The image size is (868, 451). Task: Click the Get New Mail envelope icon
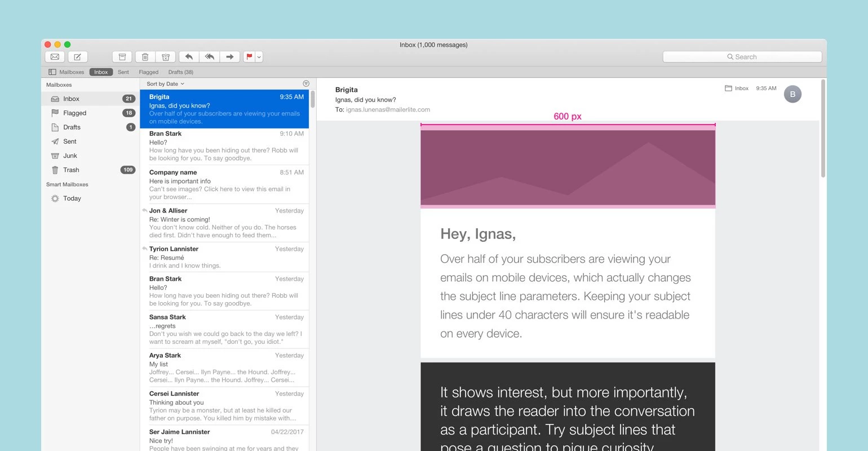55,57
